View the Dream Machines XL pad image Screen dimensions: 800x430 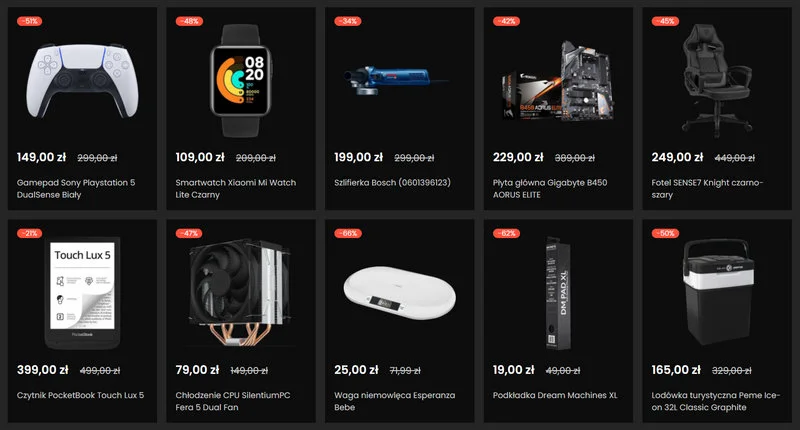coord(558,293)
